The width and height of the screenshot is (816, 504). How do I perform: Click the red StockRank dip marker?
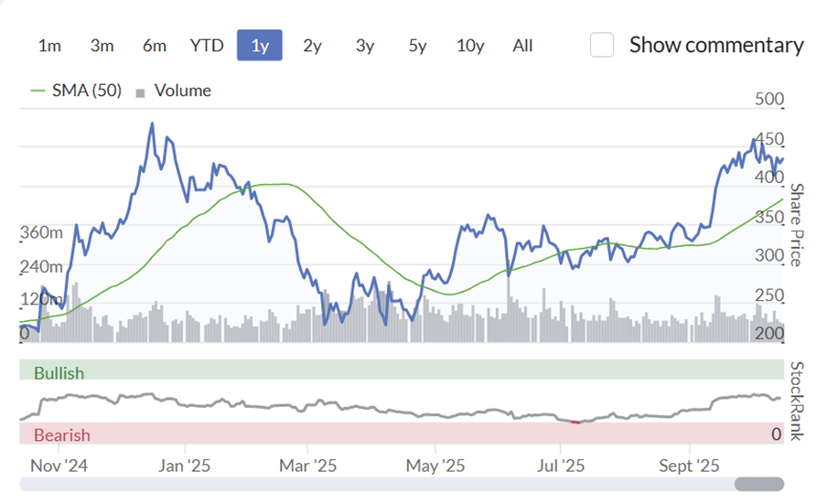click(x=575, y=423)
